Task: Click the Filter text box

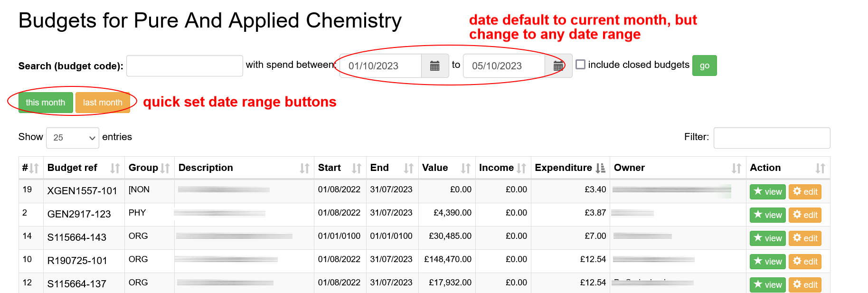Action: click(772, 138)
